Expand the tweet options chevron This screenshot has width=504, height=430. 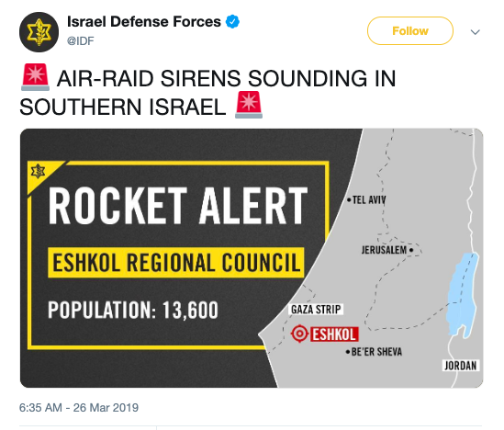coord(475,32)
